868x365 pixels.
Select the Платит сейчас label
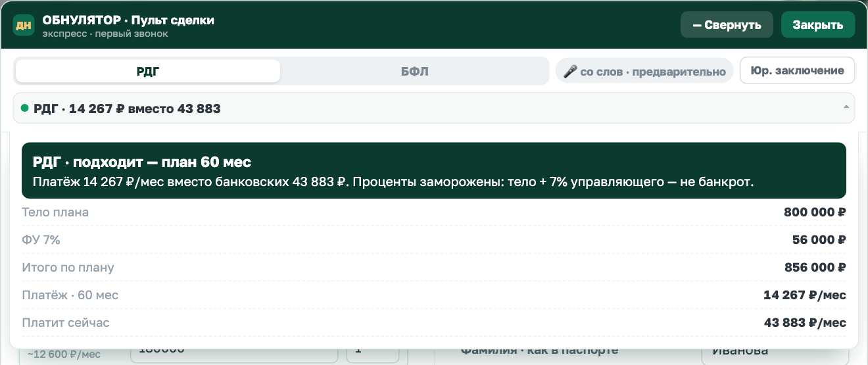tap(66, 323)
